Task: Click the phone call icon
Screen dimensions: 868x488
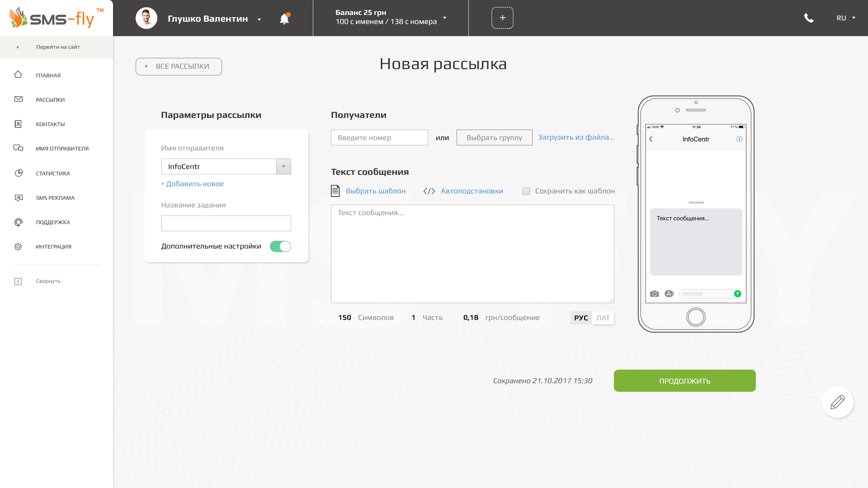Action: click(x=809, y=18)
